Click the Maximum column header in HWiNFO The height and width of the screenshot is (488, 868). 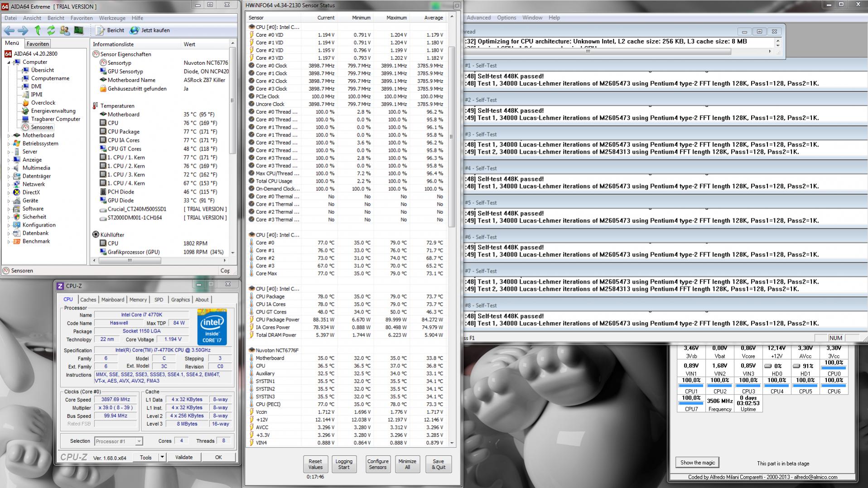tap(397, 18)
